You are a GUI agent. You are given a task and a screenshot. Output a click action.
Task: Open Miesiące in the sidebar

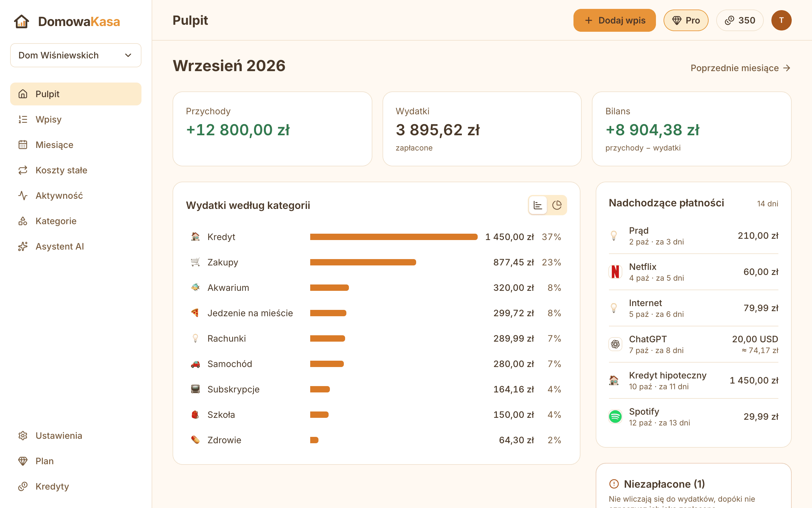coord(75,145)
